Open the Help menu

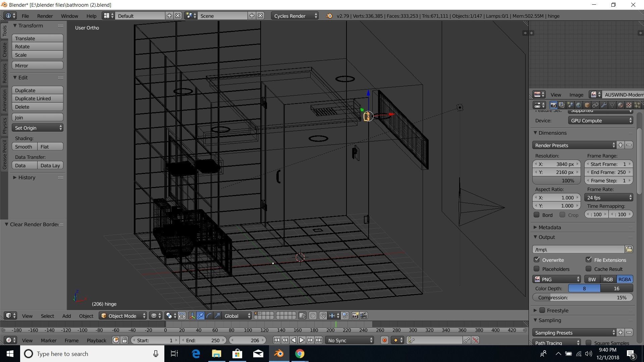point(91,16)
